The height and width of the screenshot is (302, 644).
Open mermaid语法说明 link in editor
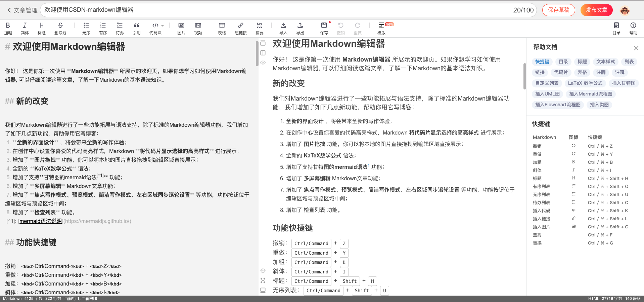41,221
